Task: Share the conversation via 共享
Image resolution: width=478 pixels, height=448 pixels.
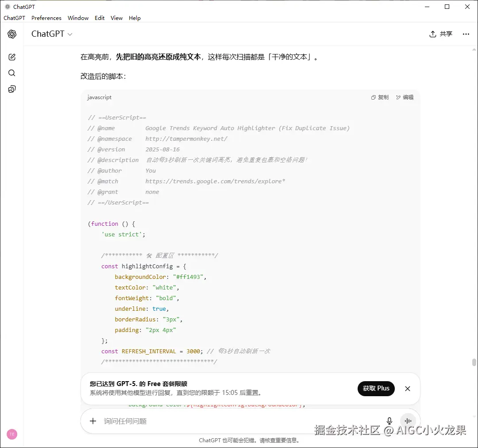Action: point(440,34)
